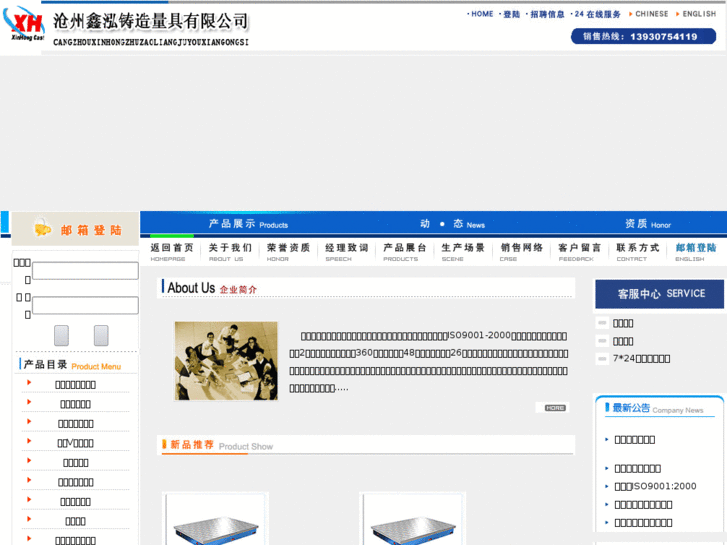Open 邮箱登陆 English menu item

coord(696,252)
